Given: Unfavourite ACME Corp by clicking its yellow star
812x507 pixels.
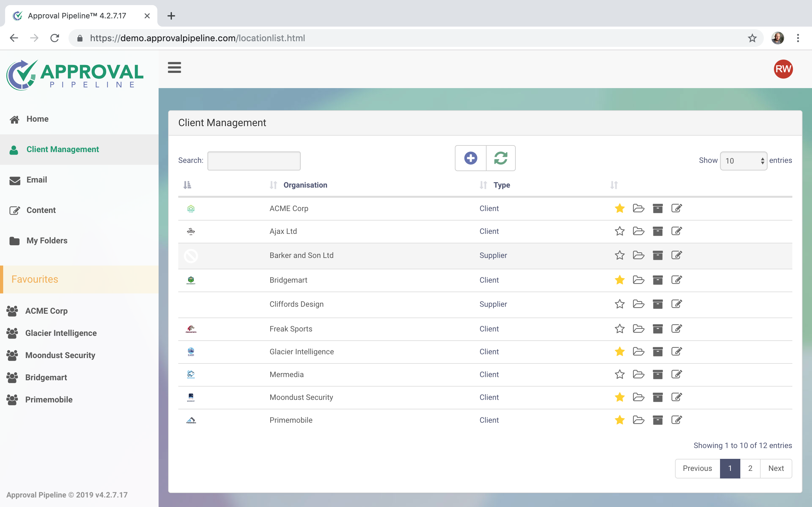Looking at the screenshot, I should click(x=619, y=208).
